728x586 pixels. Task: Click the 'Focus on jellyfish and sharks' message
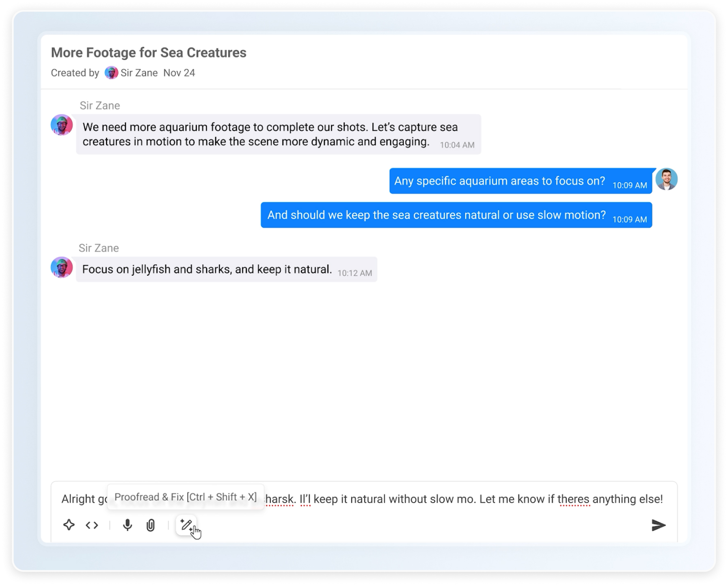pos(207,270)
